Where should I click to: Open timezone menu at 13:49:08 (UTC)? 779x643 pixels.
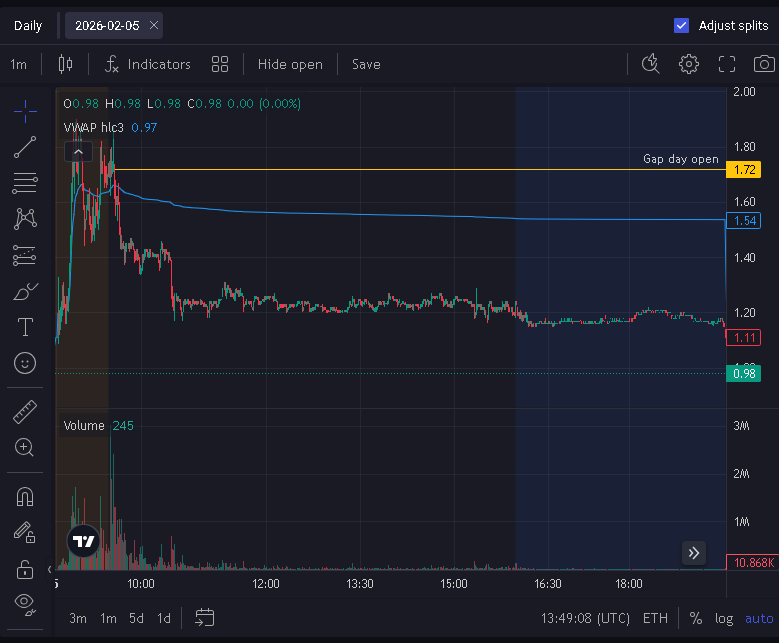[585, 618]
